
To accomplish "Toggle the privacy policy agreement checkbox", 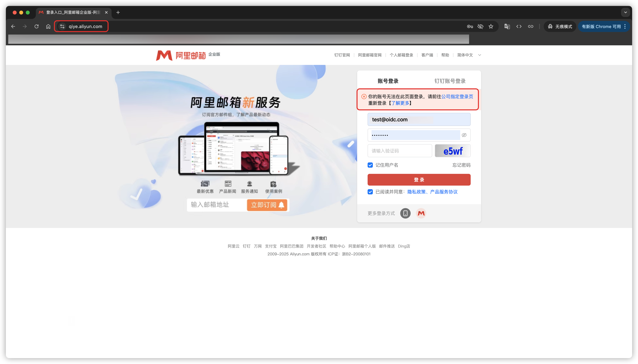I will click(x=370, y=192).
